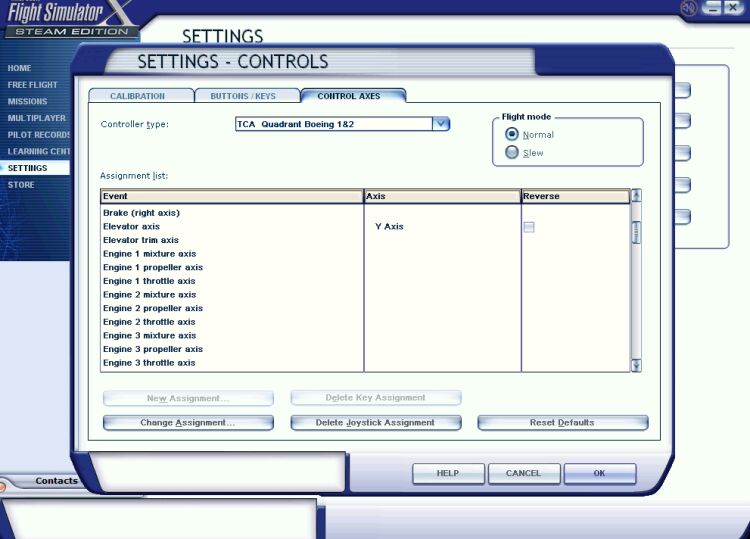This screenshot has width=750, height=539.
Task: Click the Event column header
Action: pos(232,196)
